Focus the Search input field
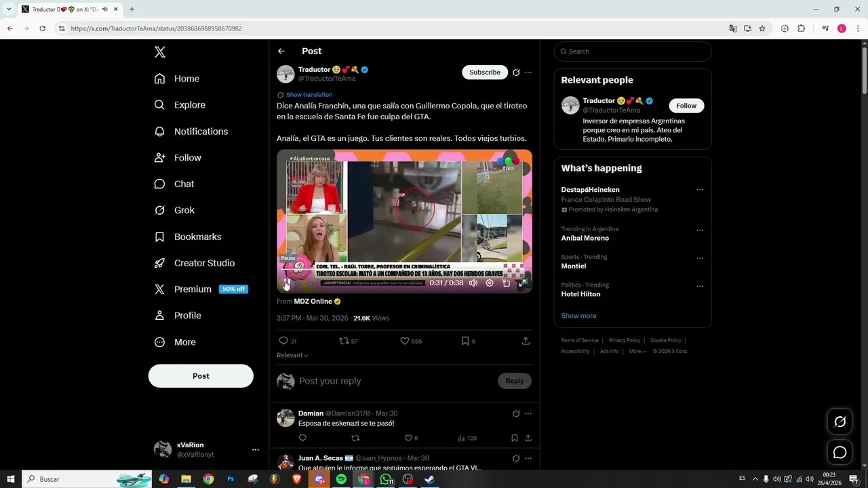Viewport: 868px width, 488px height. click(x=633, y=52)
